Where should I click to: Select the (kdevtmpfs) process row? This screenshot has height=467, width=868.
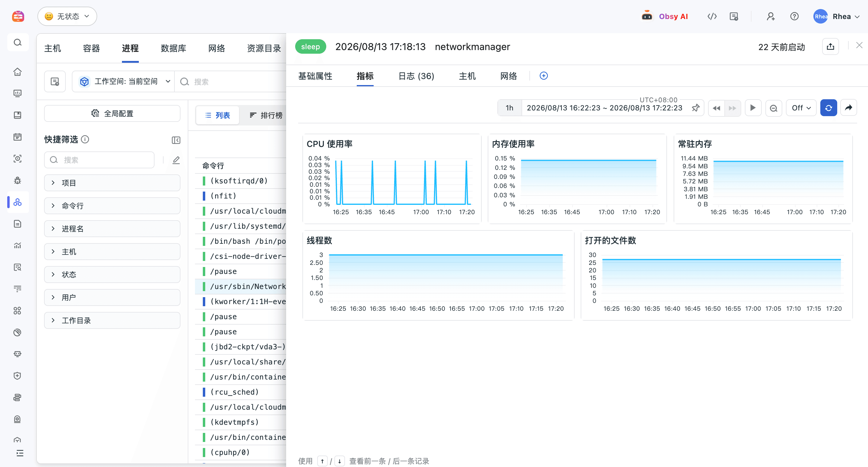tap(241, 422)
